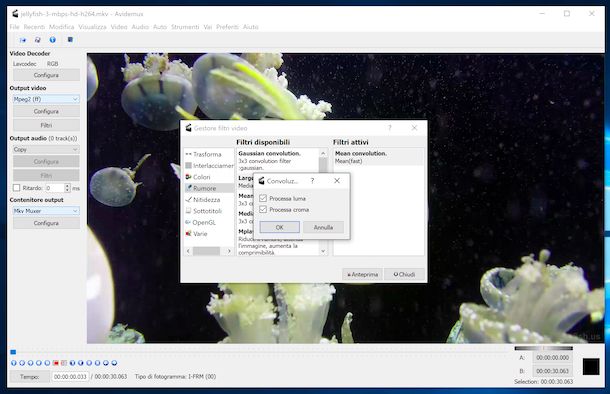Select the Nitidezza filter category

(206, 200)
